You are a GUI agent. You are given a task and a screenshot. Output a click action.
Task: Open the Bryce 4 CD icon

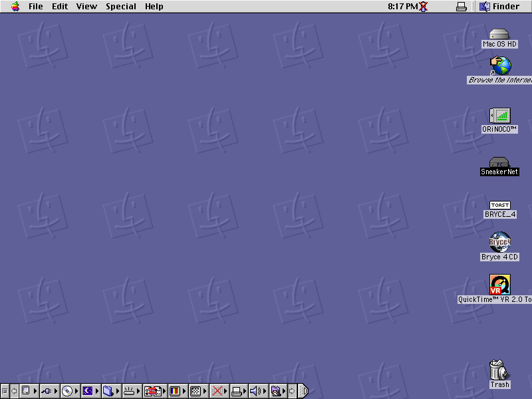499,245
